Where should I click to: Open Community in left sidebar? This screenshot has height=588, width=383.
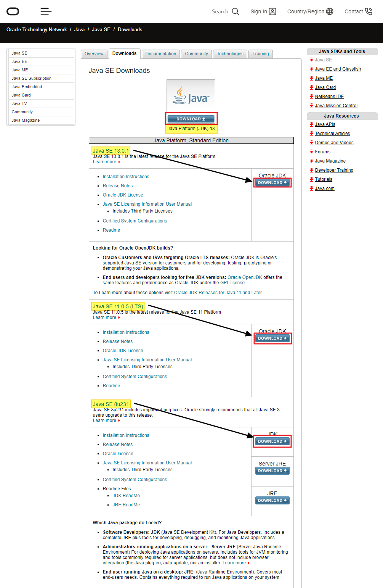pos(42,112)
